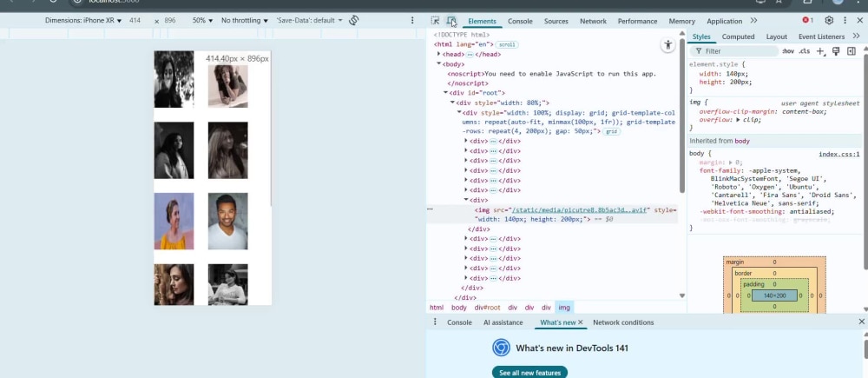Open the picutre8 avif image link
868x378 pixels.
(x=579, y=210)
